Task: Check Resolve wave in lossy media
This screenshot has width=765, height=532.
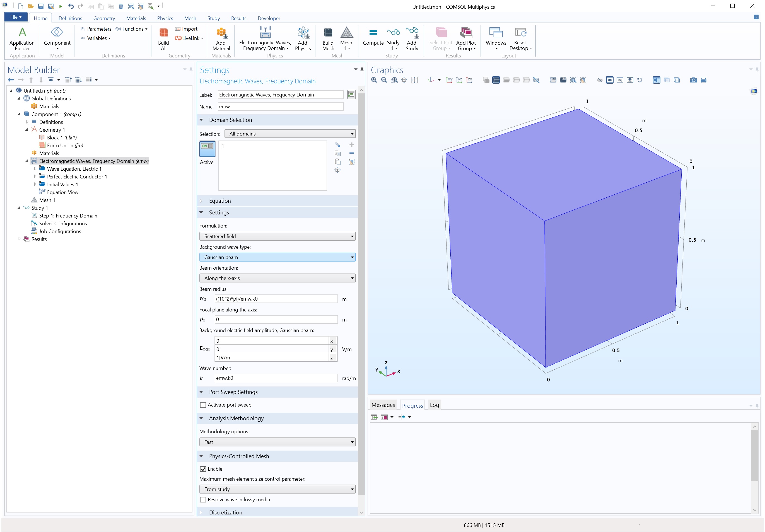Action: (203, 499)
